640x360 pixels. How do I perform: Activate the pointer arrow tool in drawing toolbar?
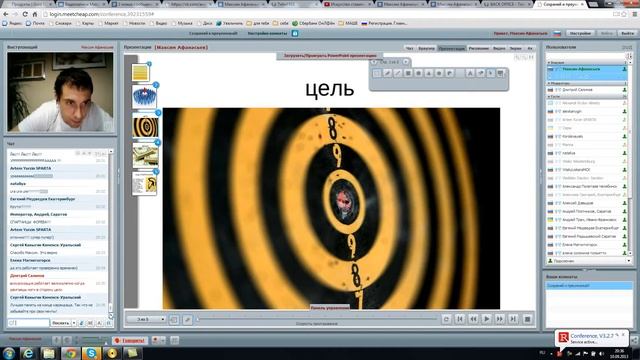click(491, 73)
